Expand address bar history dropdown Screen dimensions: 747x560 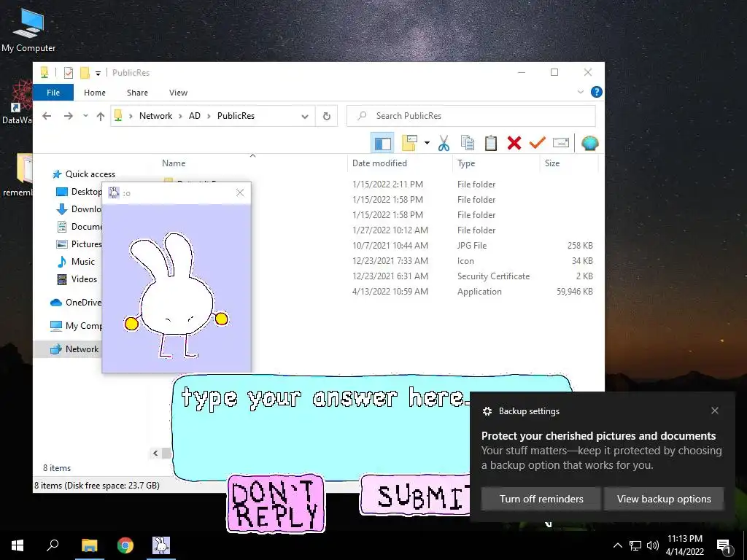click(305, 116)
